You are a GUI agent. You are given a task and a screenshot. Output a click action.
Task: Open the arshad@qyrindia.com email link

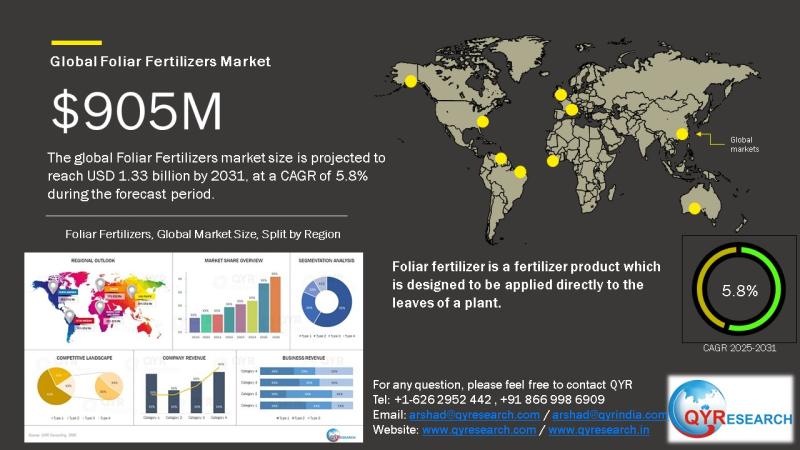pyautogui.click(x=609, y=415)
